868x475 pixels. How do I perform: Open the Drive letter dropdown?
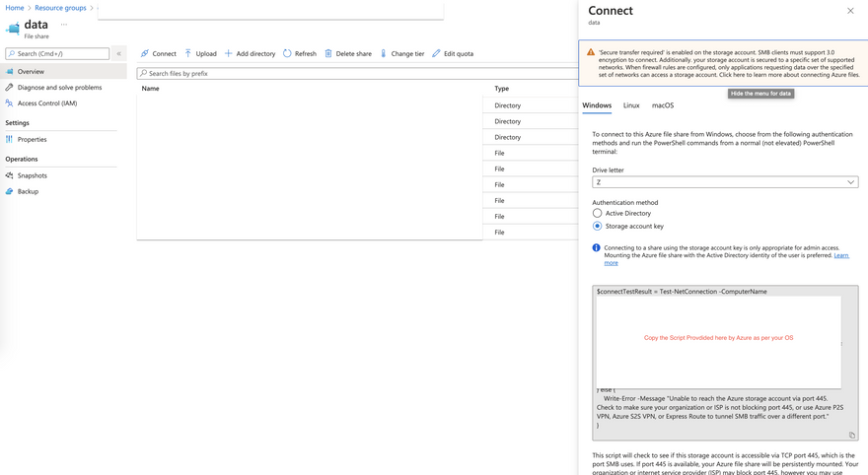pyautogui.click(x=725, y=182)
